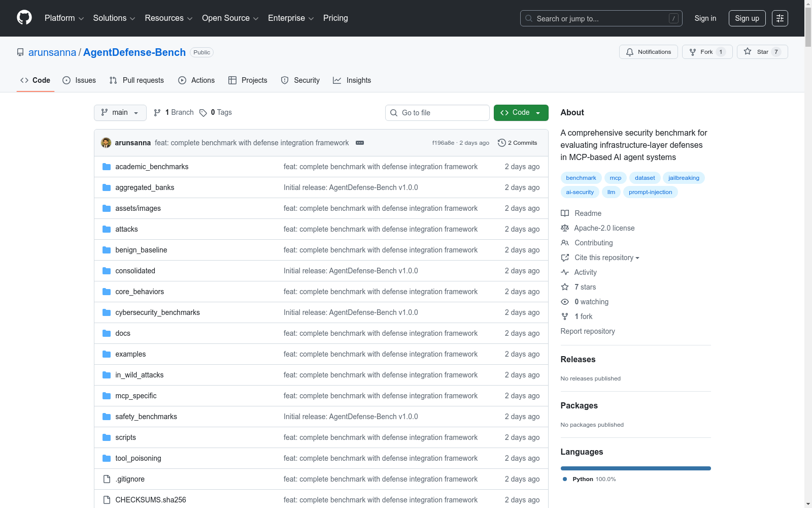
Task: Open the Security tab
Action: coord(300,80)
